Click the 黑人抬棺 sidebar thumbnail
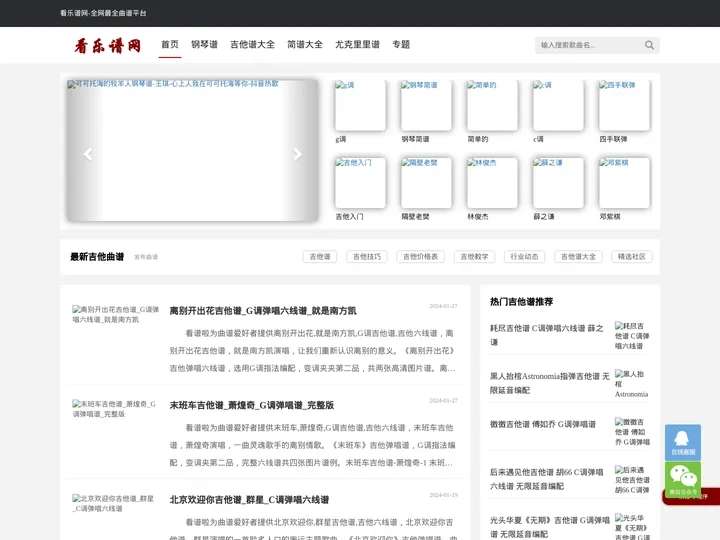Image resolution: width=720 pixels, height=540 pixels. (x=632, y=384)
